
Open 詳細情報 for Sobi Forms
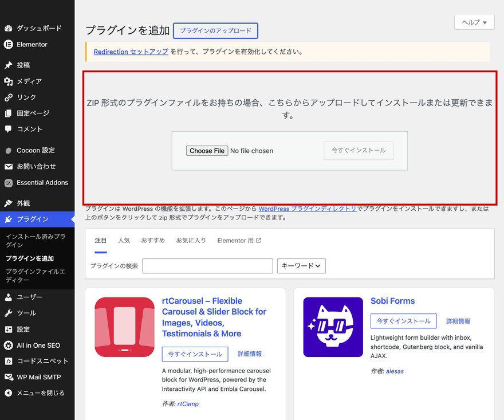458,321
